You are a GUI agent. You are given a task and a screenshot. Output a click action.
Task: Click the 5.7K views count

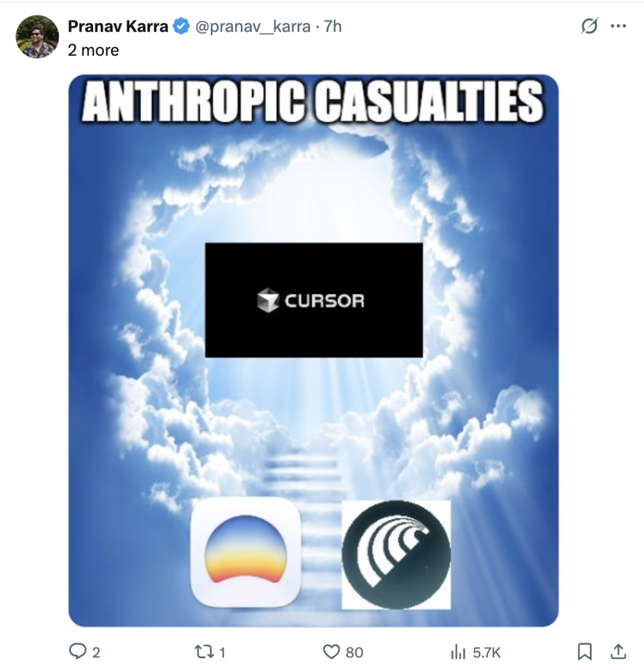pyautogui.click(x=487, y=653)
